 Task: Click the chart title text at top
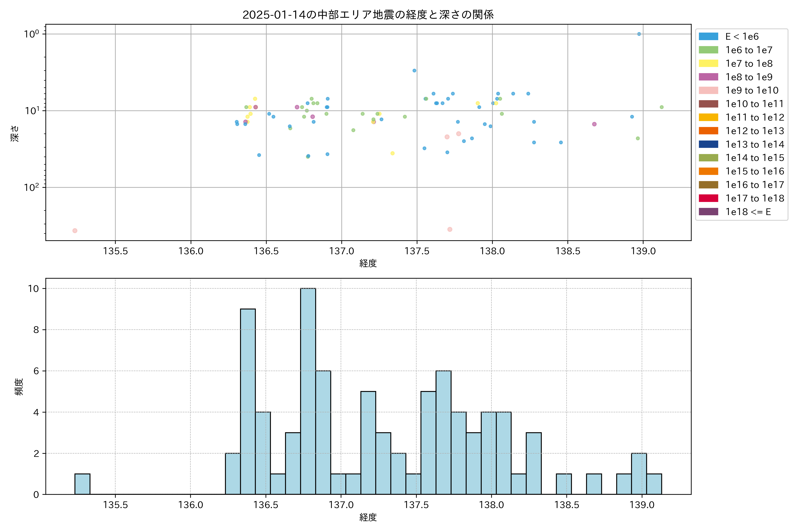[368, 15]
